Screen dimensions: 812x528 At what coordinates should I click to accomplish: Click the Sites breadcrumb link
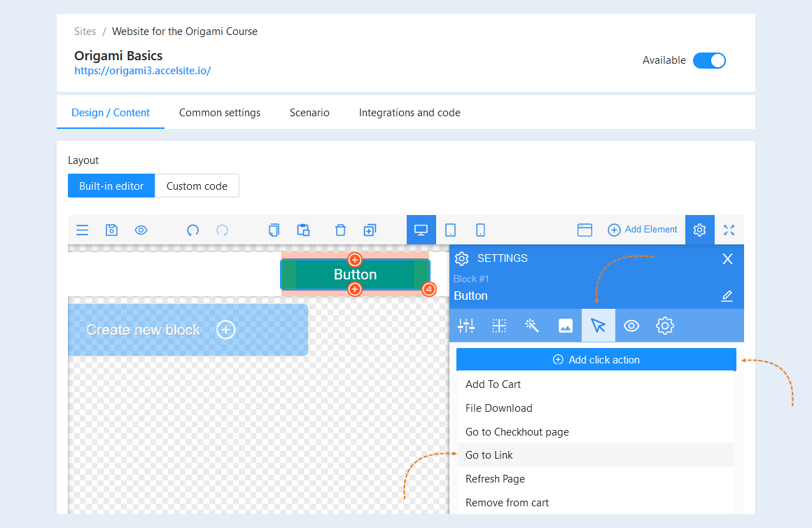(85, 32)
